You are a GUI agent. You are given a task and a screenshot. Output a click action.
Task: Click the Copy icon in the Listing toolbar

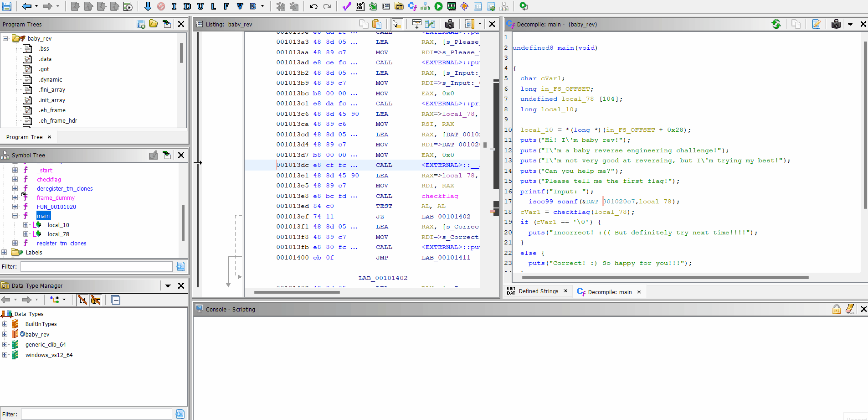364,24
